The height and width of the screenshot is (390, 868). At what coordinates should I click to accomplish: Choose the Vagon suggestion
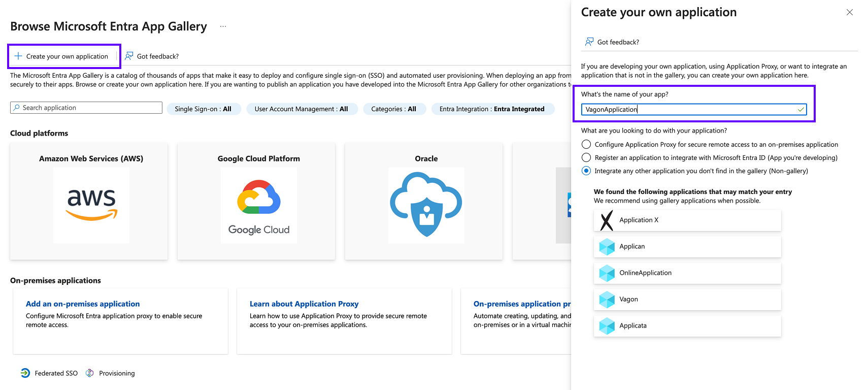(687, 300)
